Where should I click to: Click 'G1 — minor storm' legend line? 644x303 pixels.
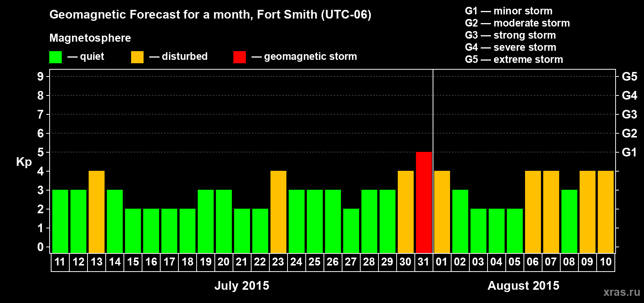point(509,11)
